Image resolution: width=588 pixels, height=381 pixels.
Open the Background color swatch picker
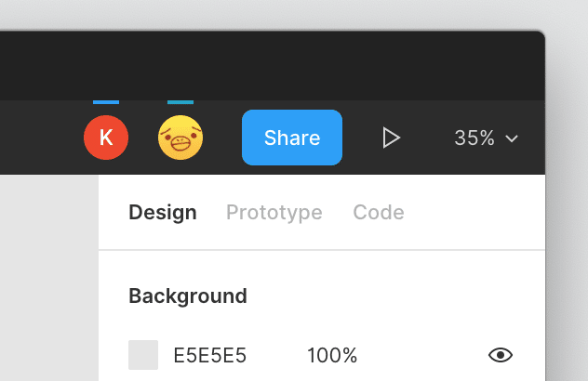[x=143, y=355]
